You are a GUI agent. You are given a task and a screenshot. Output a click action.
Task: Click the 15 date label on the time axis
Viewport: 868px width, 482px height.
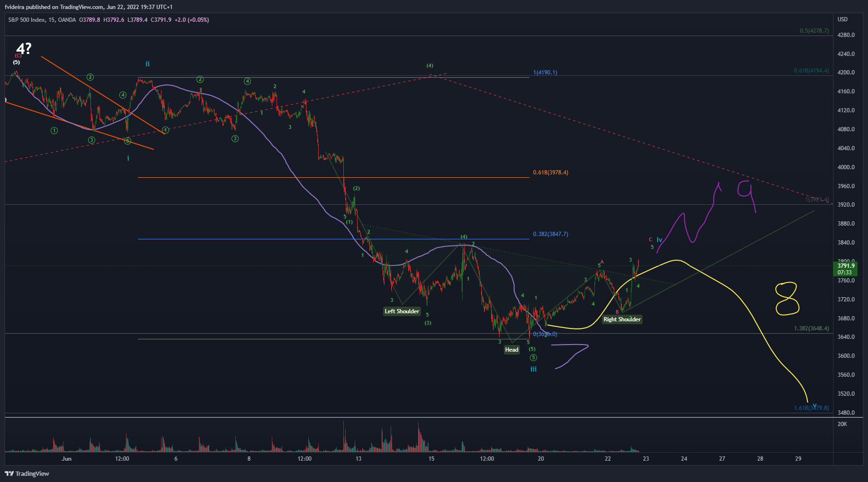431,459
